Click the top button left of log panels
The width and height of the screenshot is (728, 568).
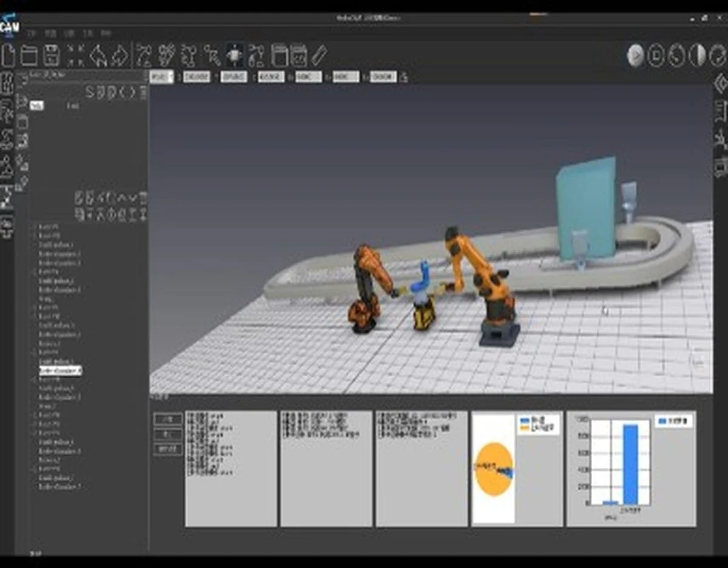pyautogui.click(x=167, y=419)
